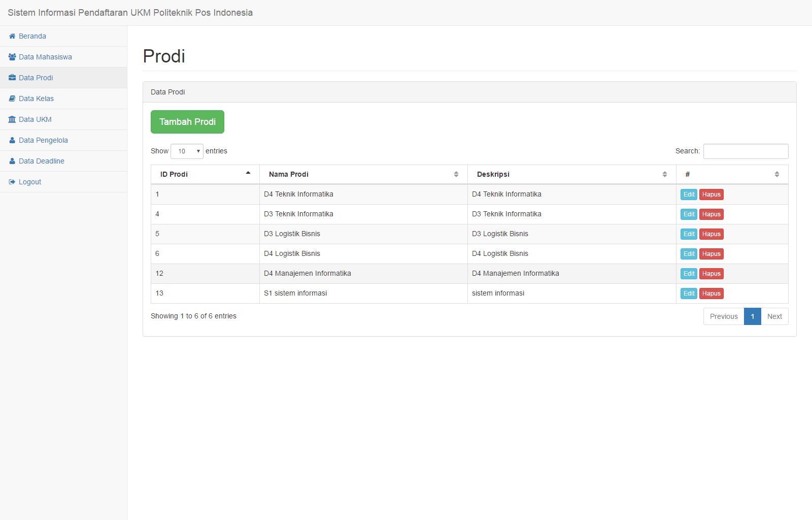Click the Nama Prodi column header text

pyautogui.click(x=289, y=174)
